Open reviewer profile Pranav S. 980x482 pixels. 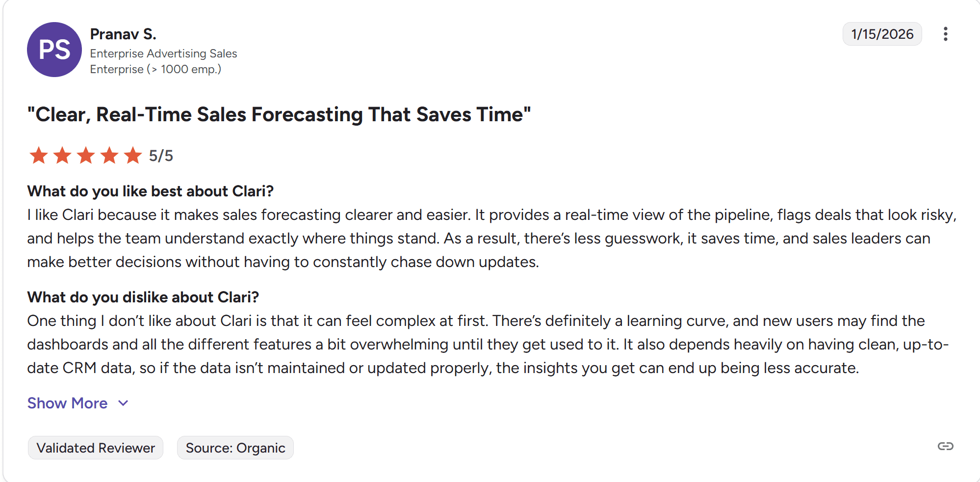point(123,34)
